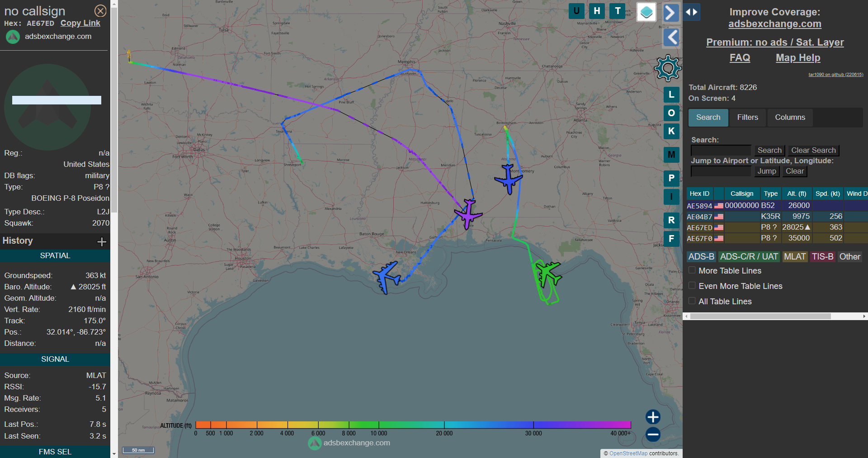Click the left chevron sidebar button
This screenshot has height=458, width=868.
coord(671,37)
